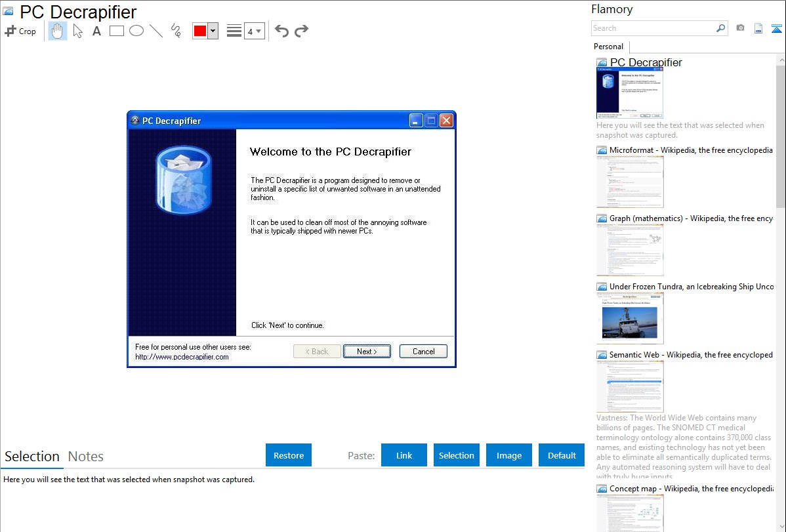The height and width of the screenshot is (532, 786).
Task: Click the snapshot icon beside the PC Decrapifier heading
Action: [8, 12]
